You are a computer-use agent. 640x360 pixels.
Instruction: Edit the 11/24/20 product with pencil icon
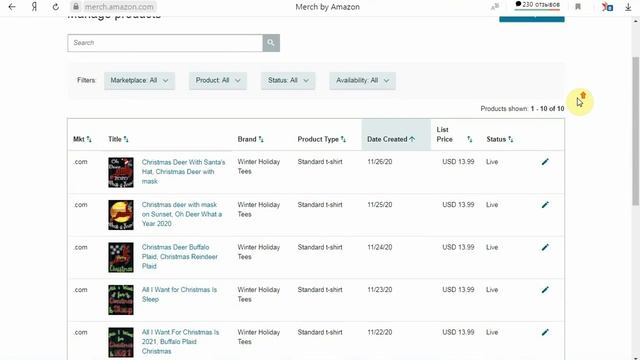coord(545,247)
